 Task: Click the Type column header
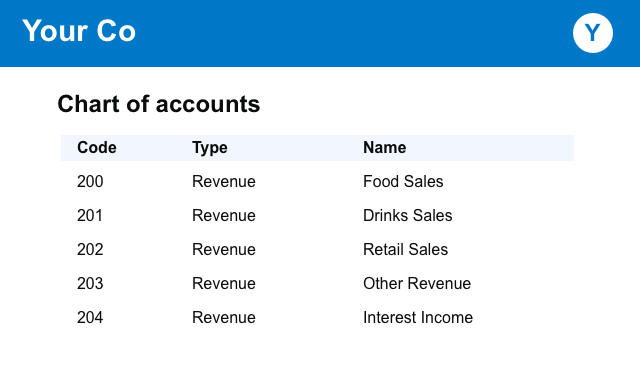[210, 148]
